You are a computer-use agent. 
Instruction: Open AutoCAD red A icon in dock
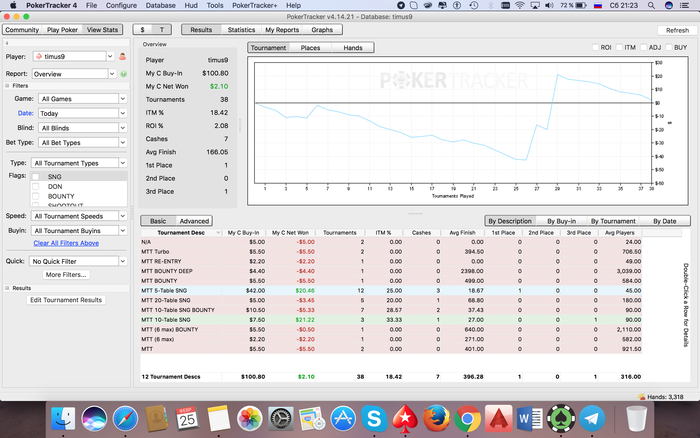point(498,419)
